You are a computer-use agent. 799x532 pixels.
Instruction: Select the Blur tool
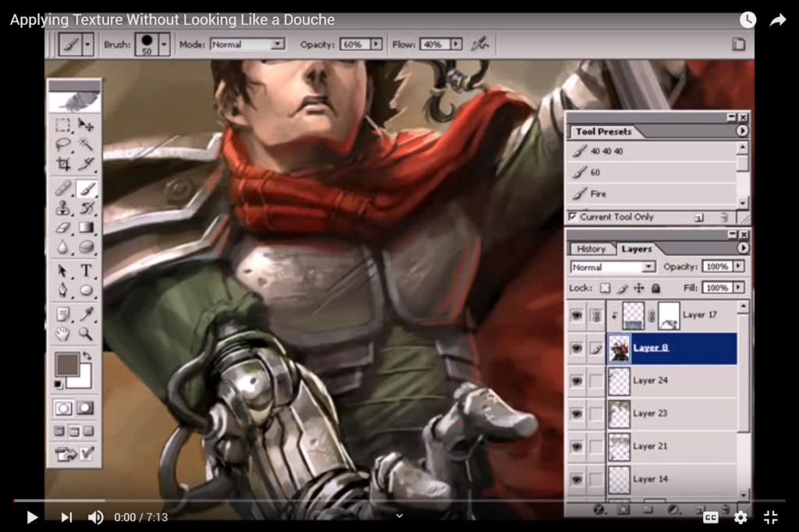pyautogui.click(x=62, y=247)
